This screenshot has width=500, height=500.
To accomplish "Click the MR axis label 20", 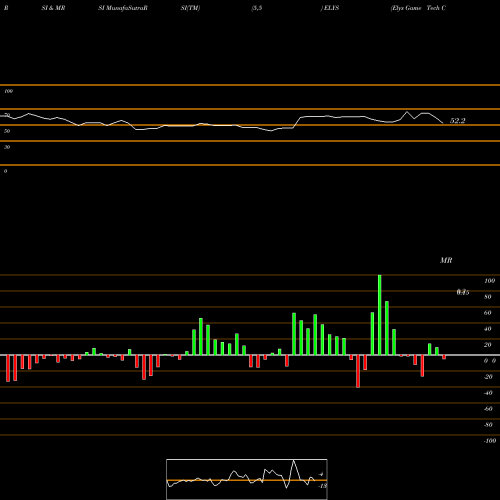I will (488, 345).
